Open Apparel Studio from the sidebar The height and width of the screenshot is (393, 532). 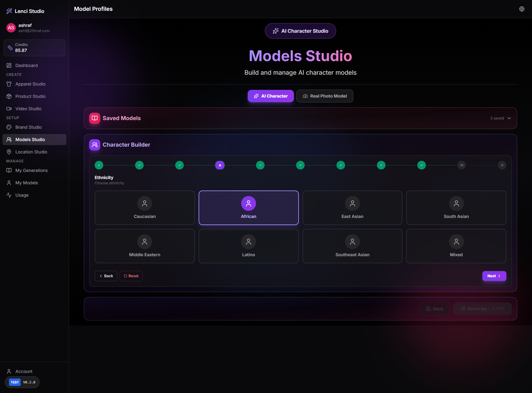tap(30, 84)
